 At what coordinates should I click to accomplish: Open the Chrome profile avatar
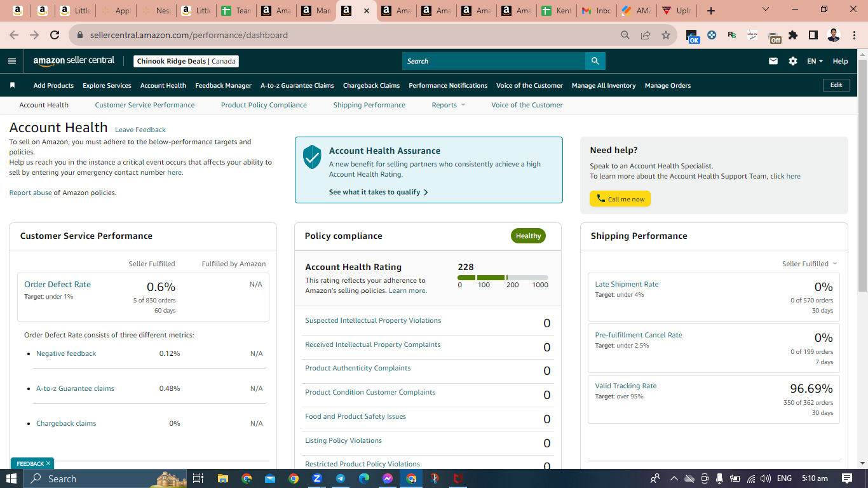[x=834, y=35]
